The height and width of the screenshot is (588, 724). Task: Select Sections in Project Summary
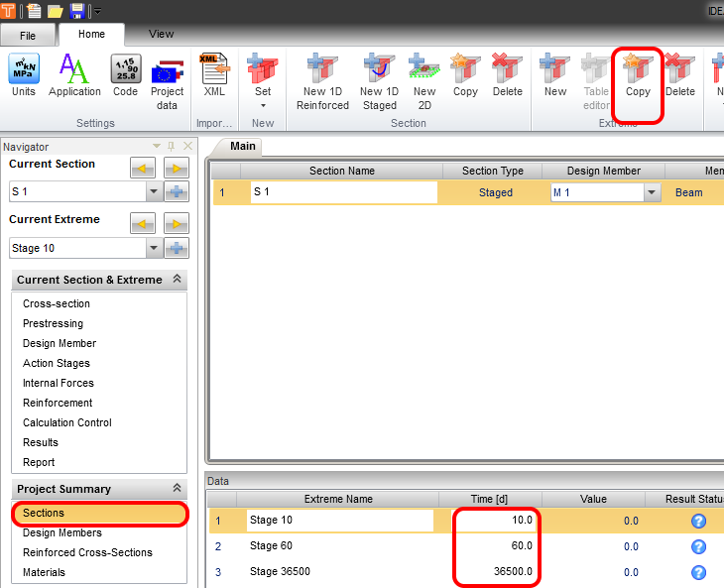[99, 514]
